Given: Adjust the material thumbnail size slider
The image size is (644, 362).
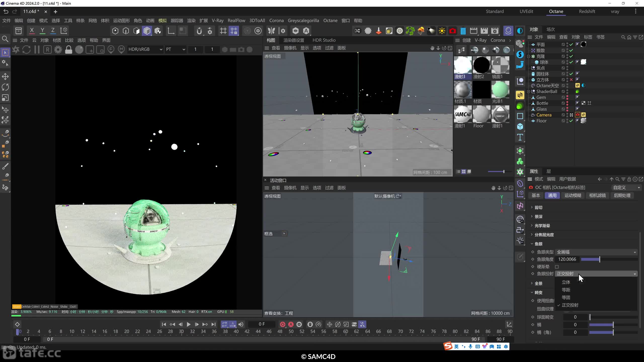Looking at the screenshot, I should 499,171.
